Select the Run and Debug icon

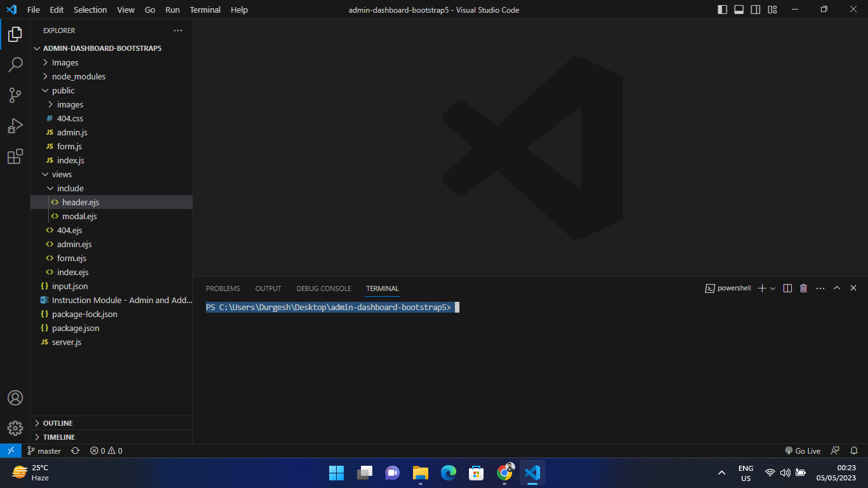[x=15, y=126]
